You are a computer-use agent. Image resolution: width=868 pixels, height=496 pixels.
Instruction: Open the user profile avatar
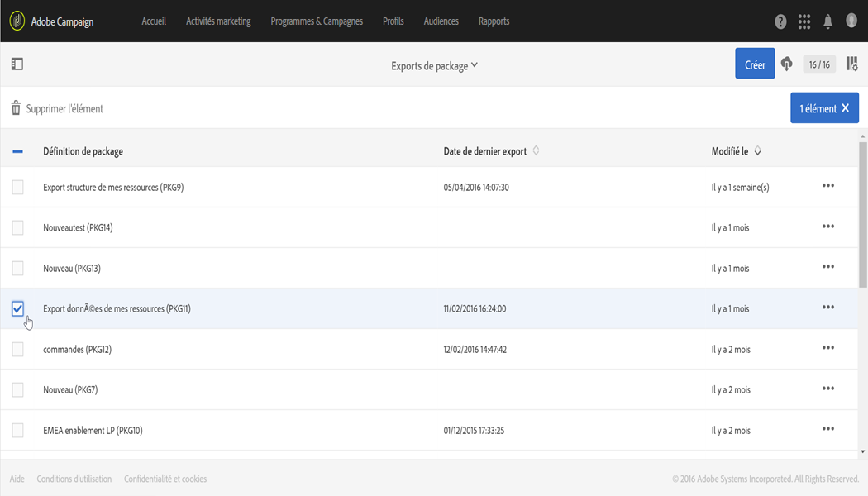click(x=851, y=21)
